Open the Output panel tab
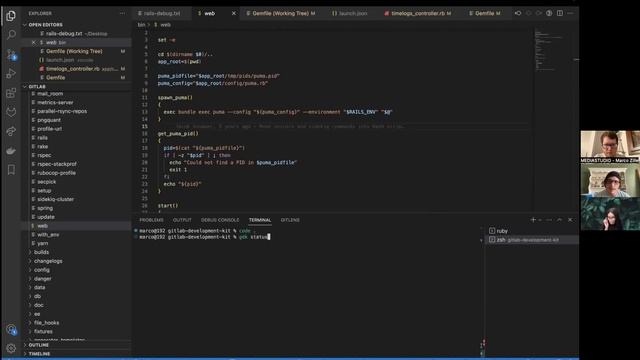 click(182, 220)
